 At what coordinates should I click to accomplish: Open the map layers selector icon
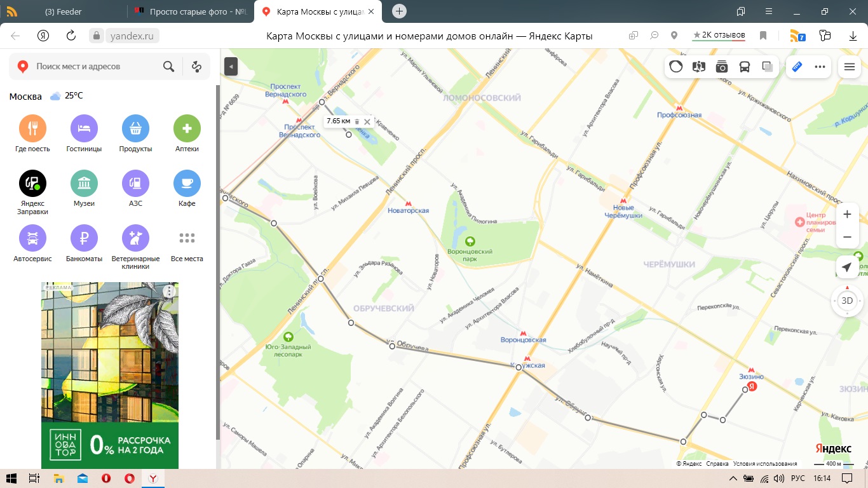pos(768,66)
